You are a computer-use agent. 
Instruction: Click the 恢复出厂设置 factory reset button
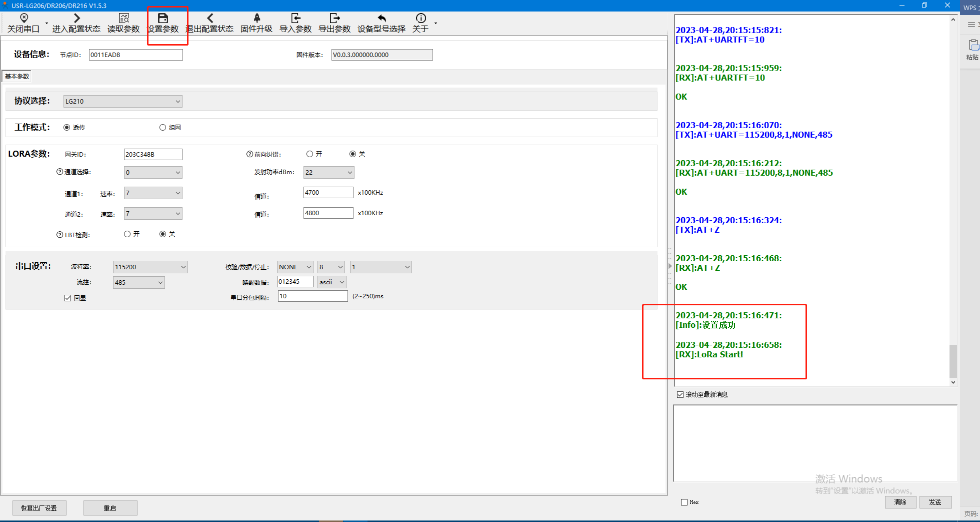[x=39, y=508]
